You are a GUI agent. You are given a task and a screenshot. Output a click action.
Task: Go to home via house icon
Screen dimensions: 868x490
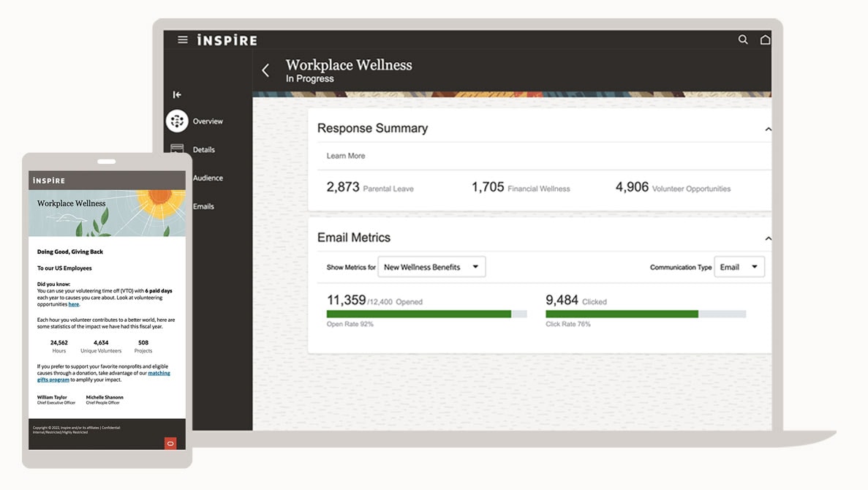pos(765,39)
